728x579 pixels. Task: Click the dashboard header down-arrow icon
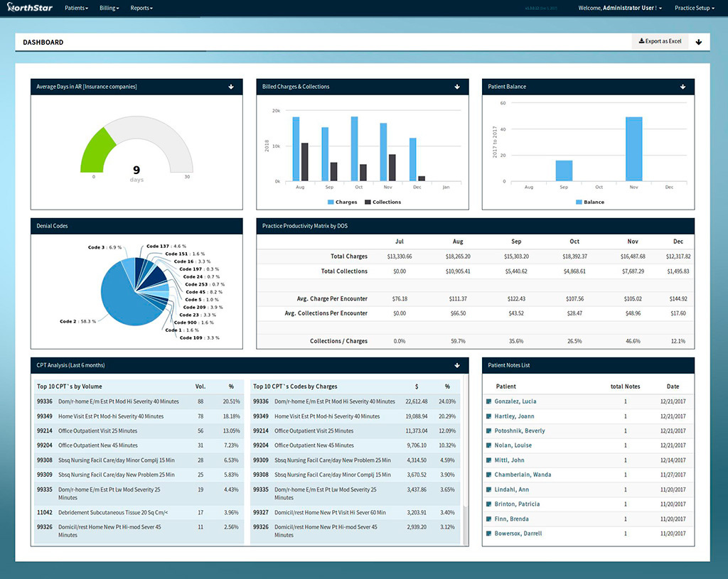[698, 42]
